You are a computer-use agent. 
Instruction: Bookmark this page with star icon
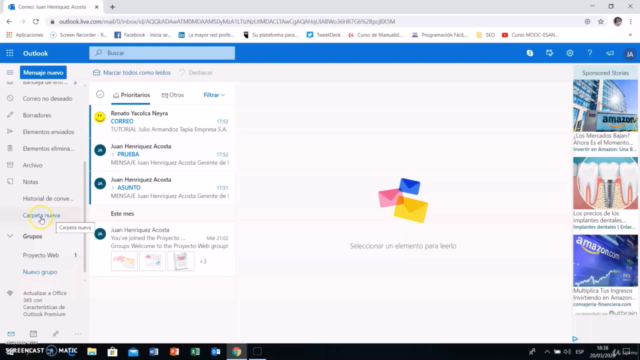click(601, 22)
